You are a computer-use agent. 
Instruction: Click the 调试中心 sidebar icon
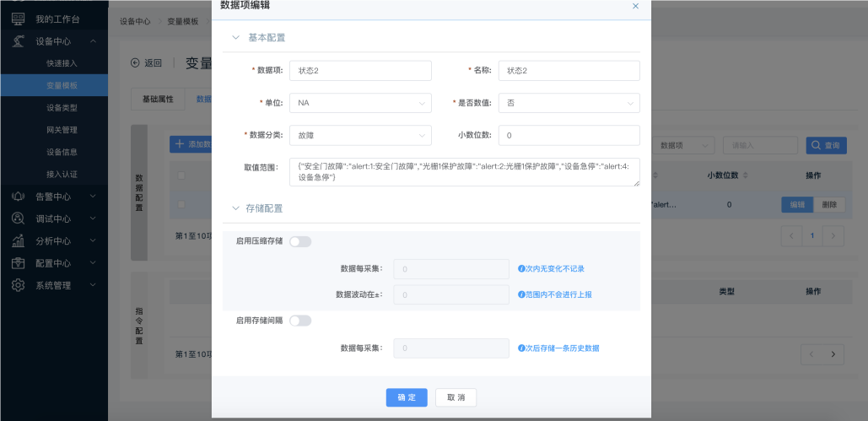19,219
